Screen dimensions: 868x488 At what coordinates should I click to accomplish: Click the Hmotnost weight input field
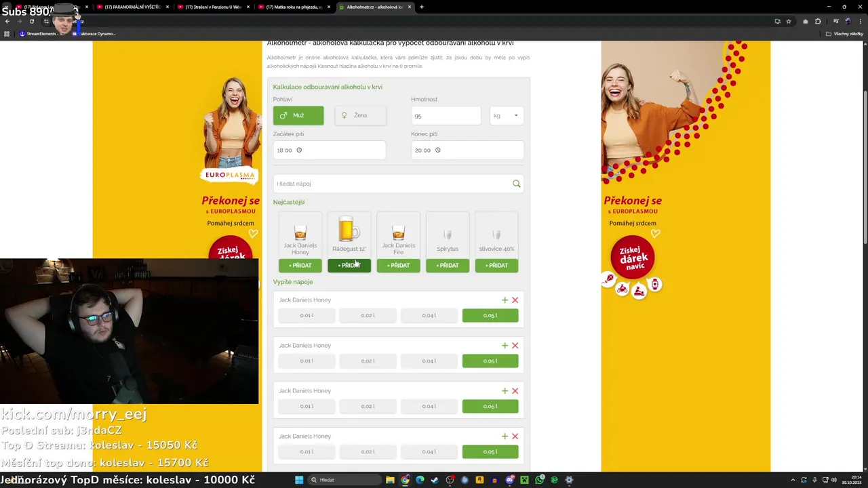pyautogui.click(x=446, y=116)
